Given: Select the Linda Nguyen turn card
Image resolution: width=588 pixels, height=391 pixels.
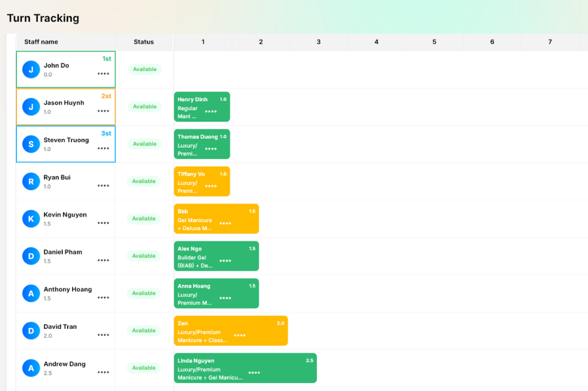Looking at the screenshot, I should point(245,368).
